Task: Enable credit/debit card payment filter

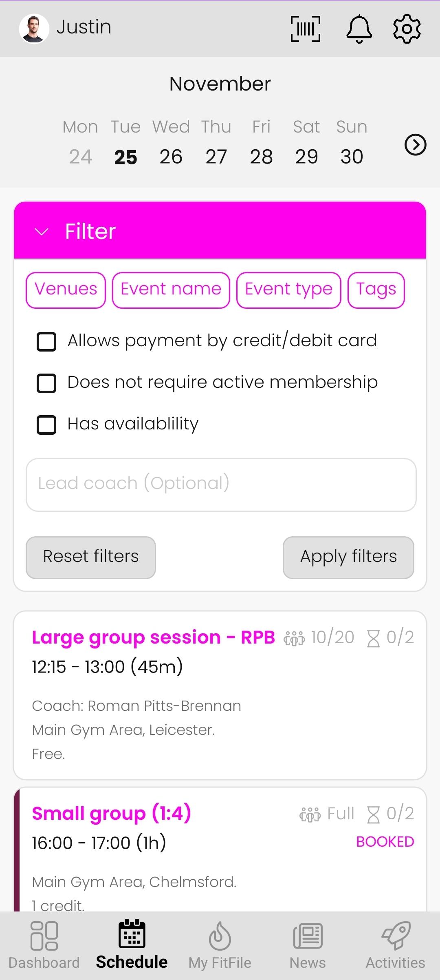Action: 46,341
